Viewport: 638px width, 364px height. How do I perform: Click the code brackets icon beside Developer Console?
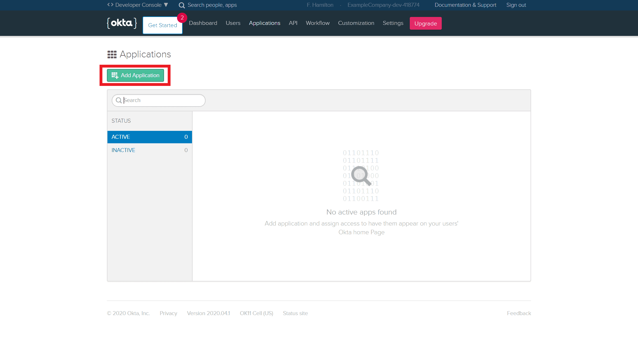tap(110, 5)
